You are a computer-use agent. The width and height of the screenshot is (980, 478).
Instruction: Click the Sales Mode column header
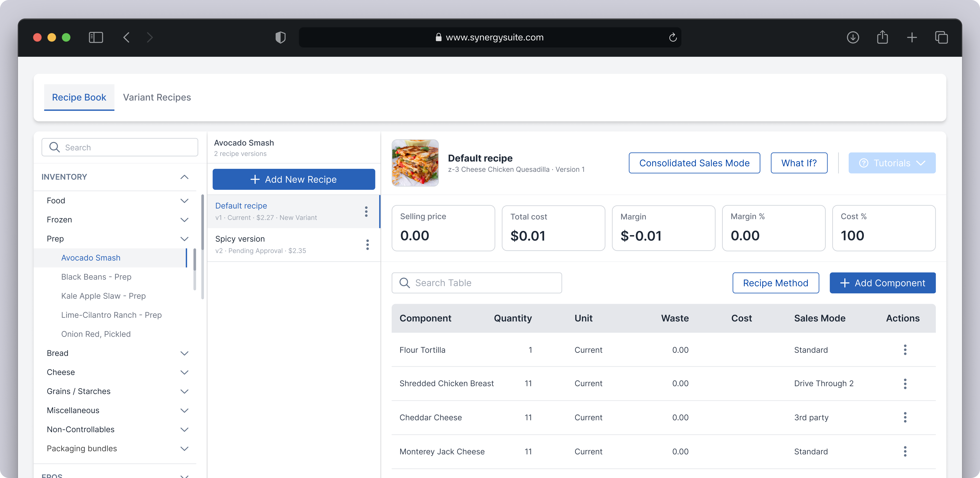point(819,318)
